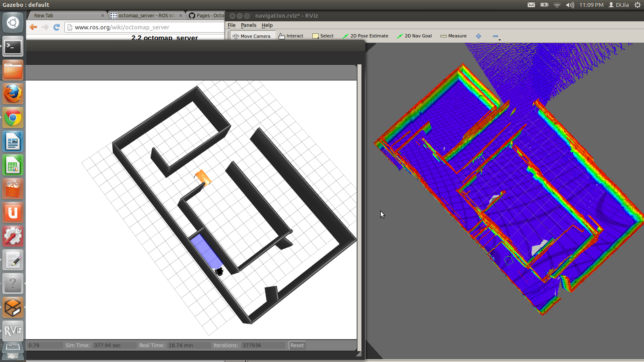Go forward in the Chrome browser

(45, 27)
